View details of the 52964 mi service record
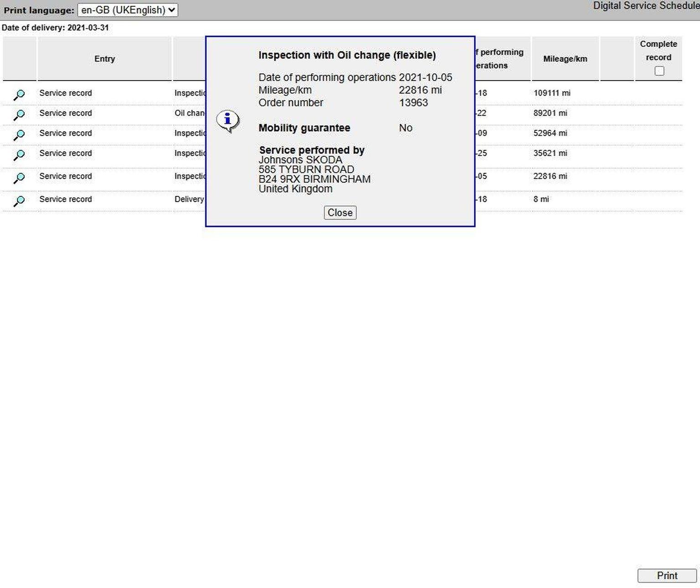 tap(19, 135)
